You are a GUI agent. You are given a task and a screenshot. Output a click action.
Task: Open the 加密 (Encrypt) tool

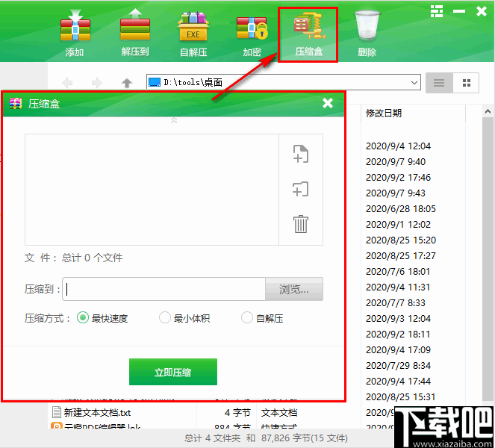tap(252, 36)
